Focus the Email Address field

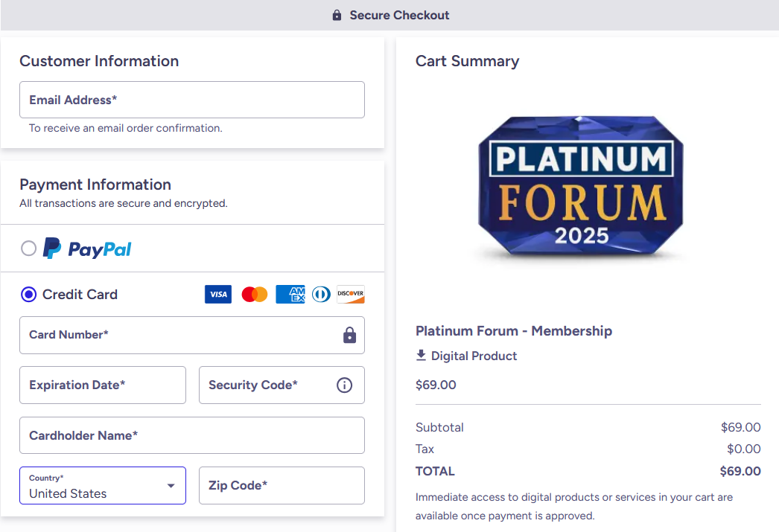(x=192, y=100)
